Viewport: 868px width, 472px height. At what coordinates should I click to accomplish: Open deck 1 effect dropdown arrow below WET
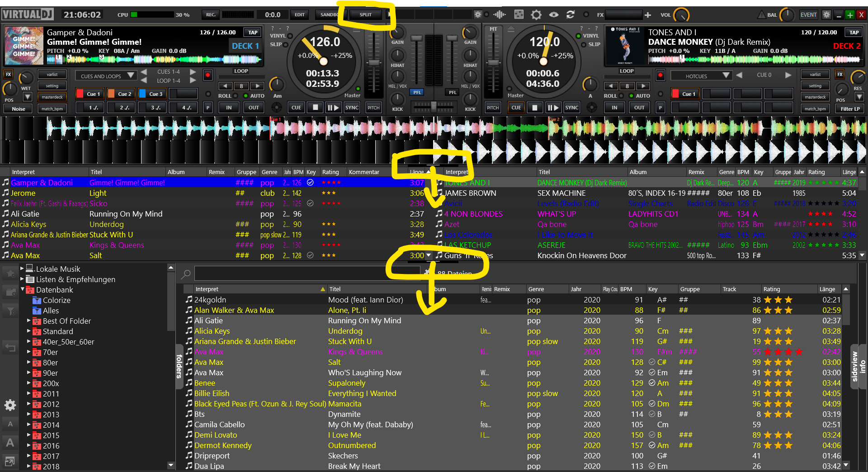(28, 97)
